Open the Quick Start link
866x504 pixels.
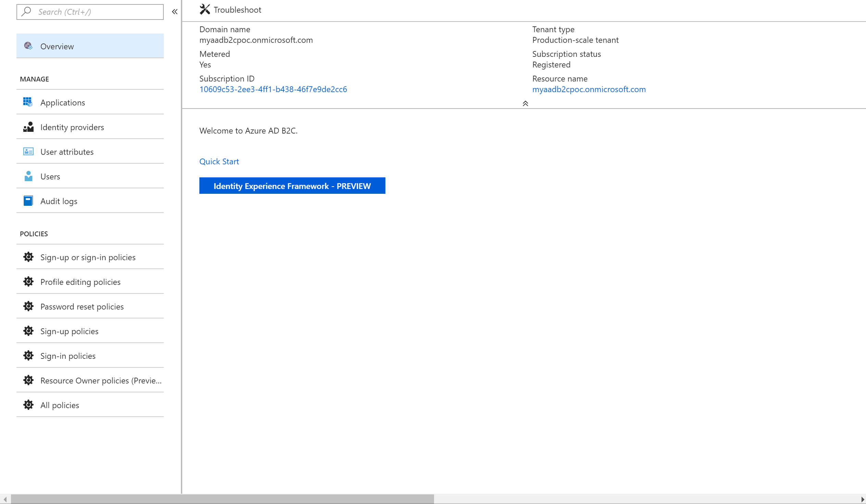point(219,162)
